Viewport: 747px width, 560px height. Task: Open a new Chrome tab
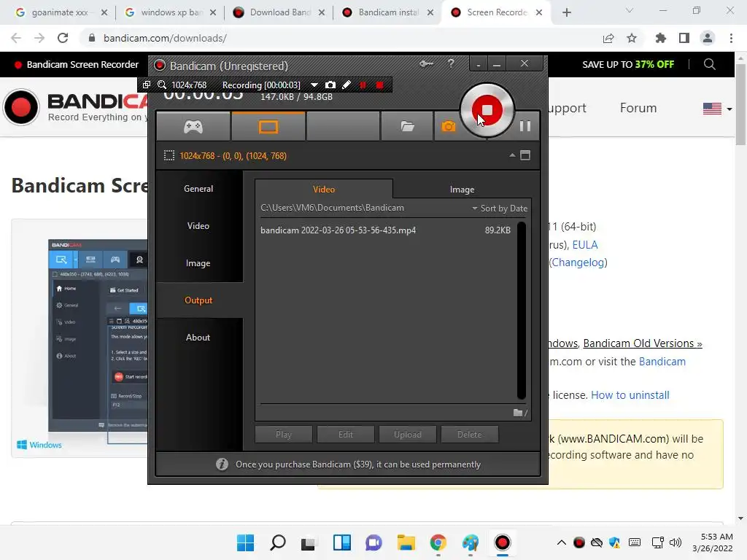[x=566, y=12]
